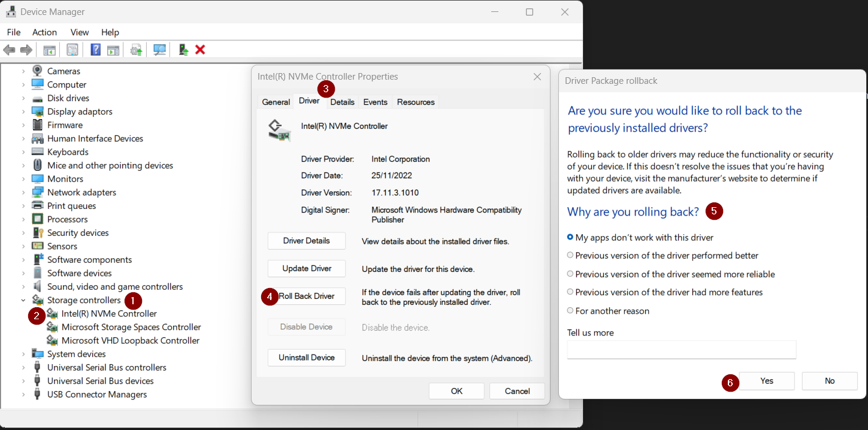Click Show/Hide Console Tree toolbar icon

(x=49, y=50)
